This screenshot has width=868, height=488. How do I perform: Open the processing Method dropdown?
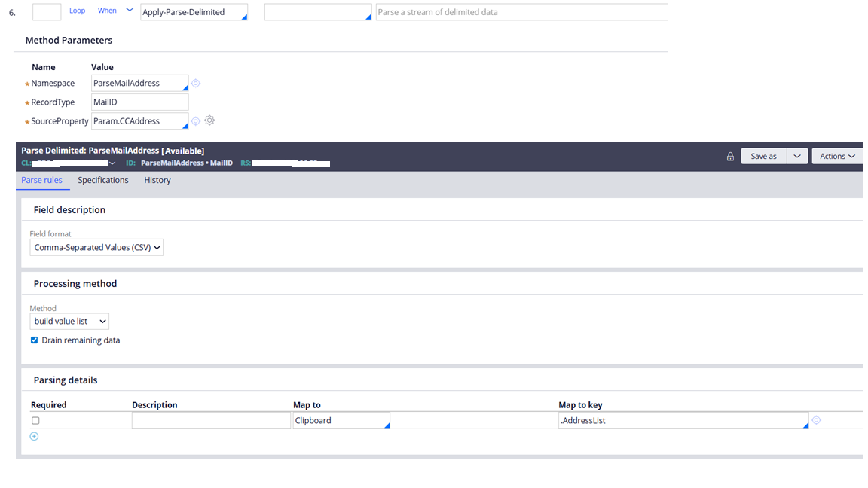click(69, 322)
